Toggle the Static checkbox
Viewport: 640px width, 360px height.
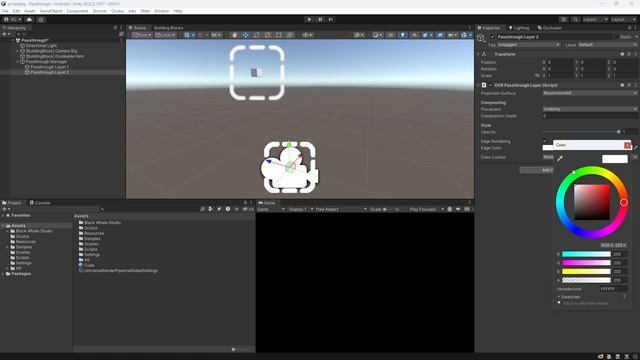[x=616, y=37]
